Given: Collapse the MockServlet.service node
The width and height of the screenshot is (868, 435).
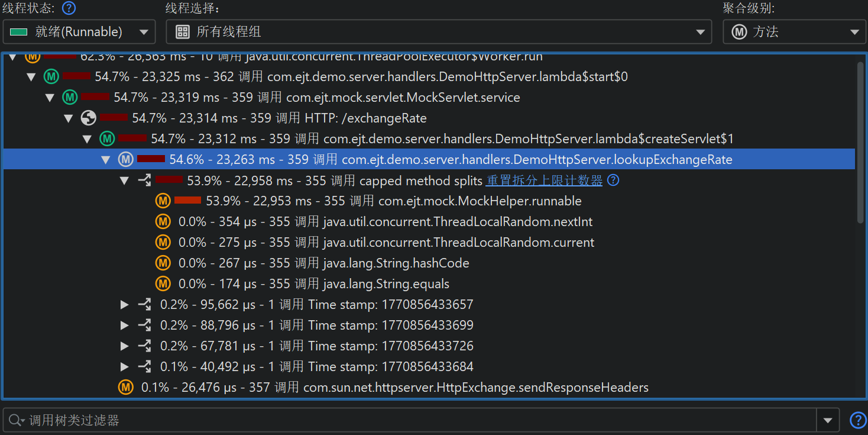Looking at the screenshot, I should tap(50, 98).
